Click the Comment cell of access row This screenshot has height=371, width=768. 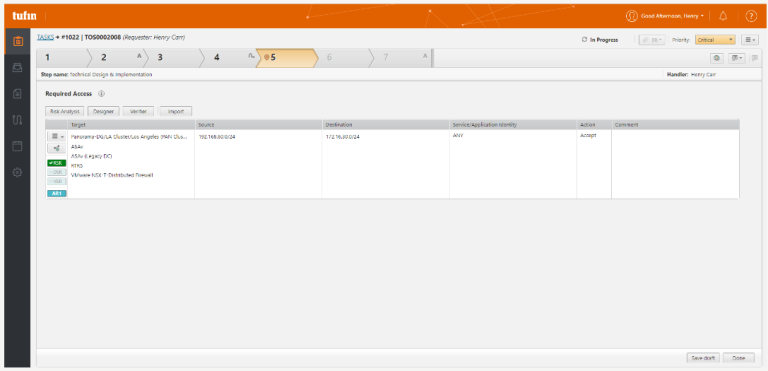tap(675, 164)
